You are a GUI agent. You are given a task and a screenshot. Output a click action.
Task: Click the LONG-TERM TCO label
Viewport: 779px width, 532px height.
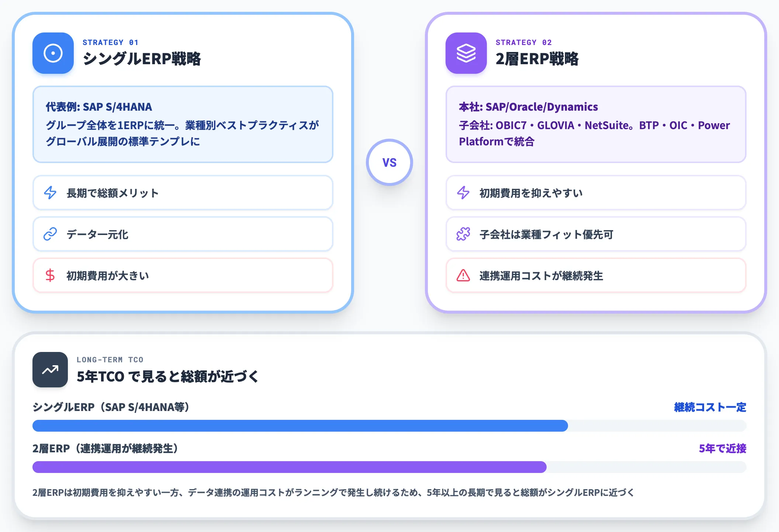click(110, 360)
